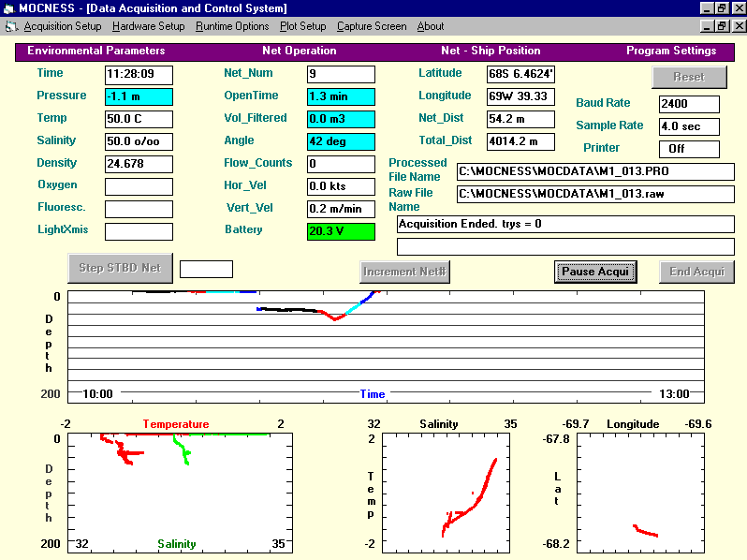
Task: Select the Total_Dist field showing 4014.2 m
Action: 520,141
